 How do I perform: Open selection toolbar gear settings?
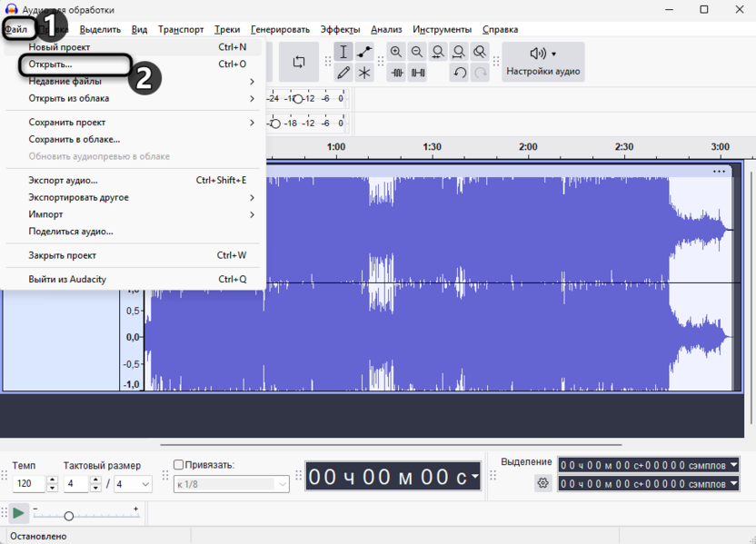click(542, 483)
